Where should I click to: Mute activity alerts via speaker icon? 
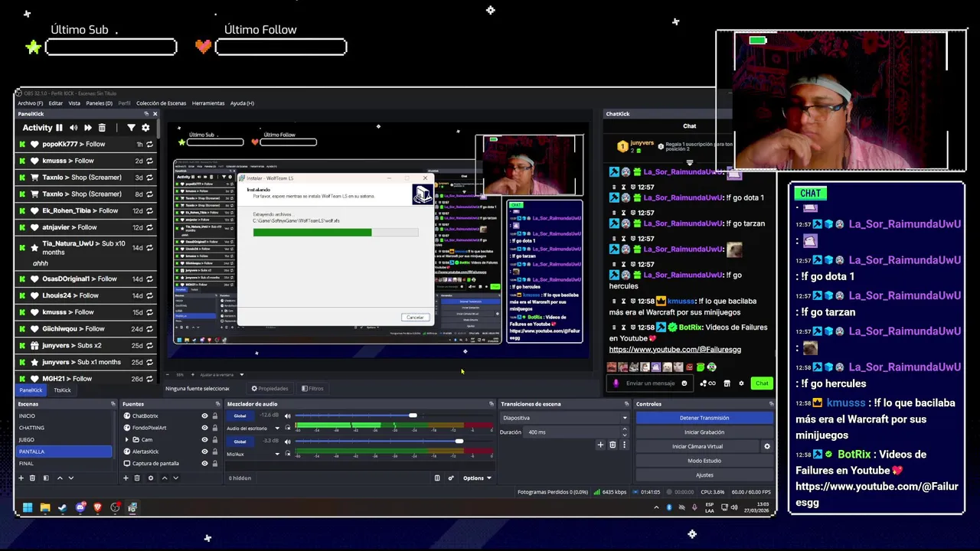[x=73, y=128]
